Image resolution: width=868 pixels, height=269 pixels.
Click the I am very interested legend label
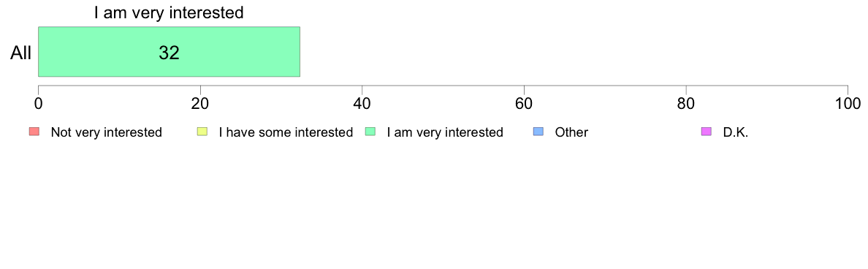[445, 132]
